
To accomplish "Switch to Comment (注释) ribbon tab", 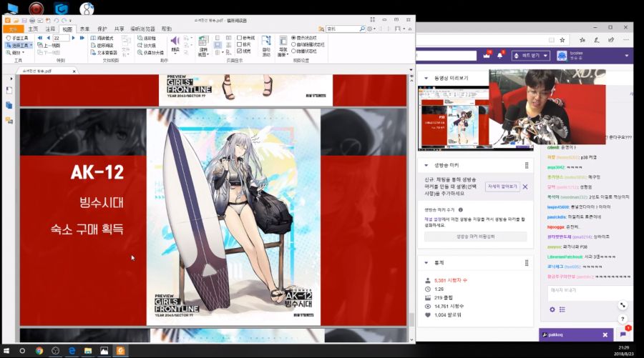I will [50, 29].
